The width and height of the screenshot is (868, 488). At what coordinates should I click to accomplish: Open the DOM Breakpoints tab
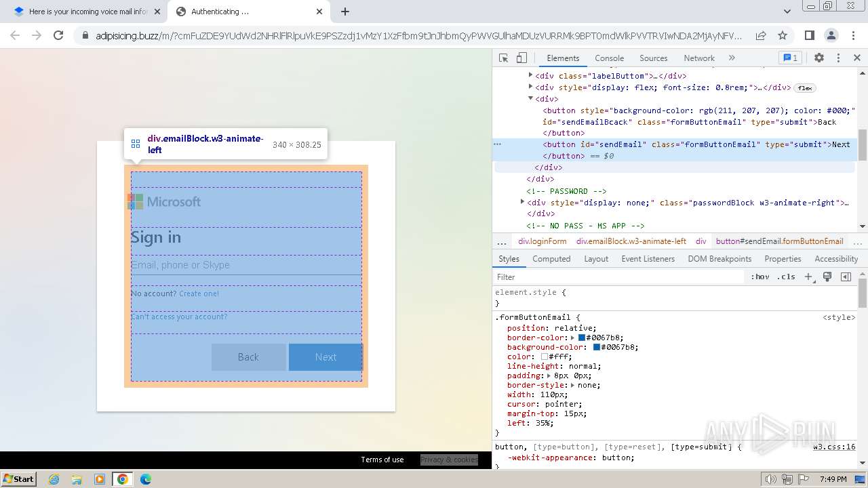[x=719, y=259]
